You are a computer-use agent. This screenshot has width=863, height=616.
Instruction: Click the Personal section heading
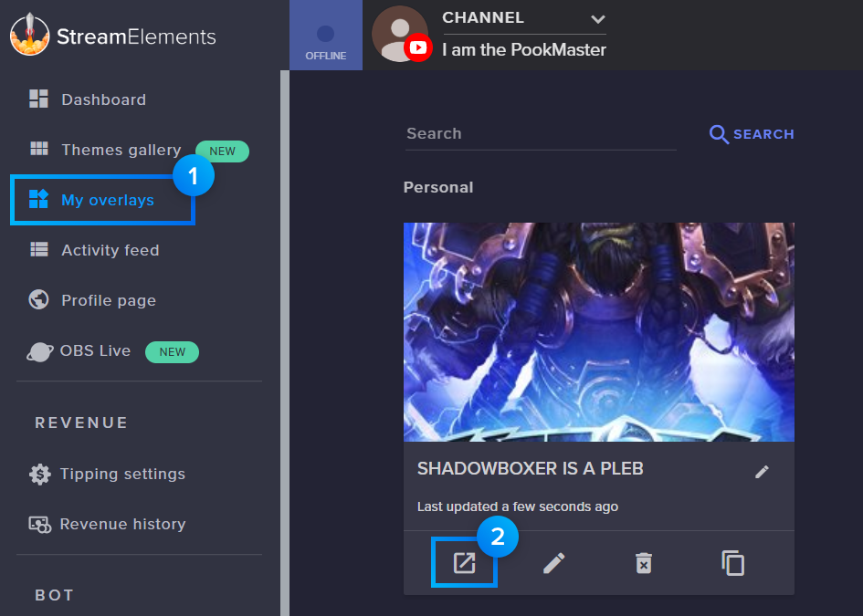coord(438,188)
